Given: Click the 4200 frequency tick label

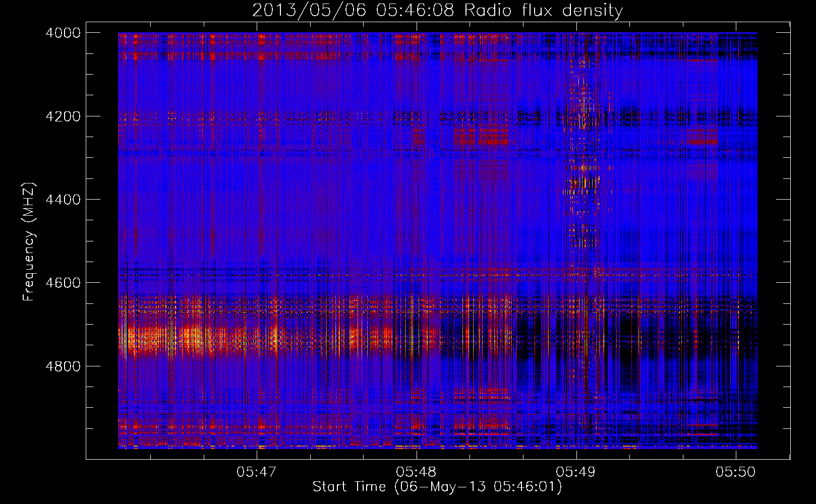Looking at the screenshot, I should (x=63, y=116).
